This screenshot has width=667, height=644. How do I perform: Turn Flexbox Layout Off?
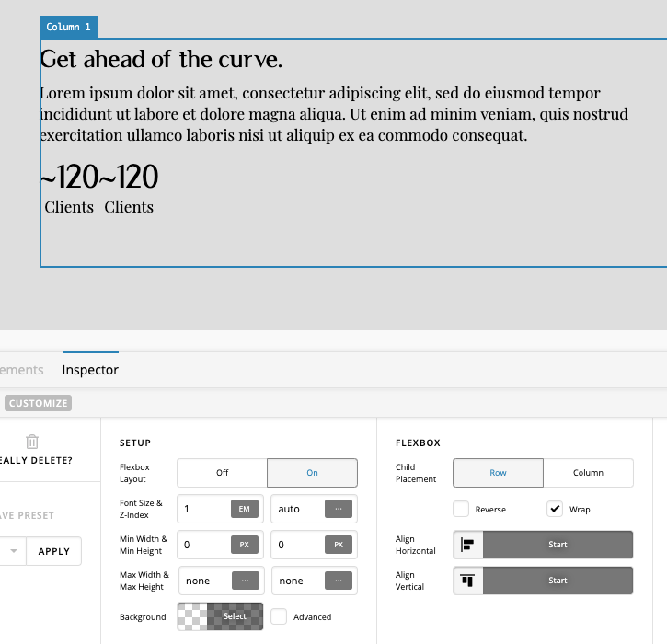point(222,473)
